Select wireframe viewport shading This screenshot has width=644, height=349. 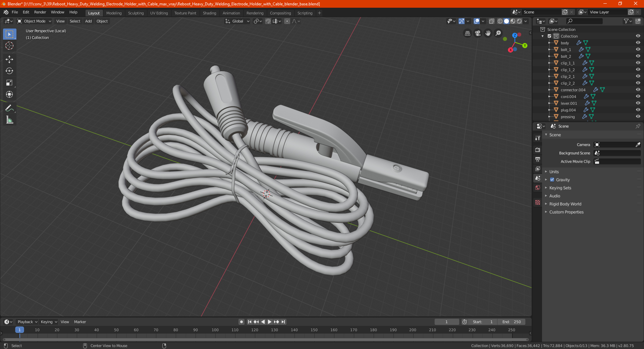500,21
